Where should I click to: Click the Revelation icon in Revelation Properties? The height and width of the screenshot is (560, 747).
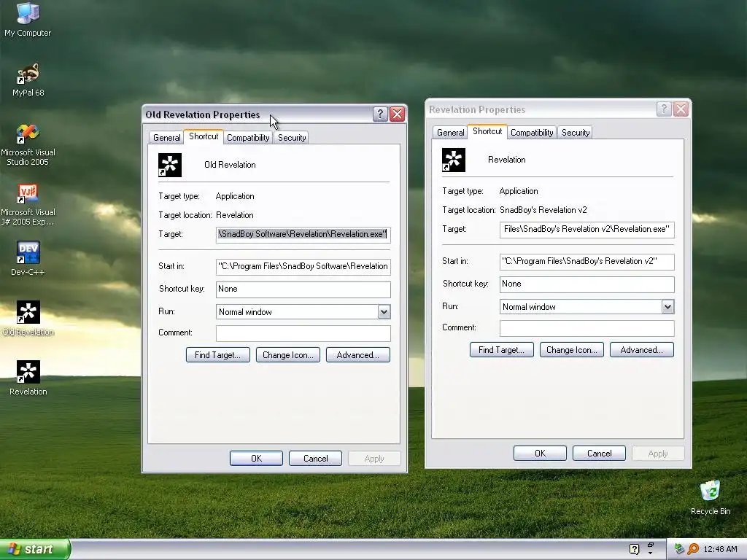click(x=454, y=160)
